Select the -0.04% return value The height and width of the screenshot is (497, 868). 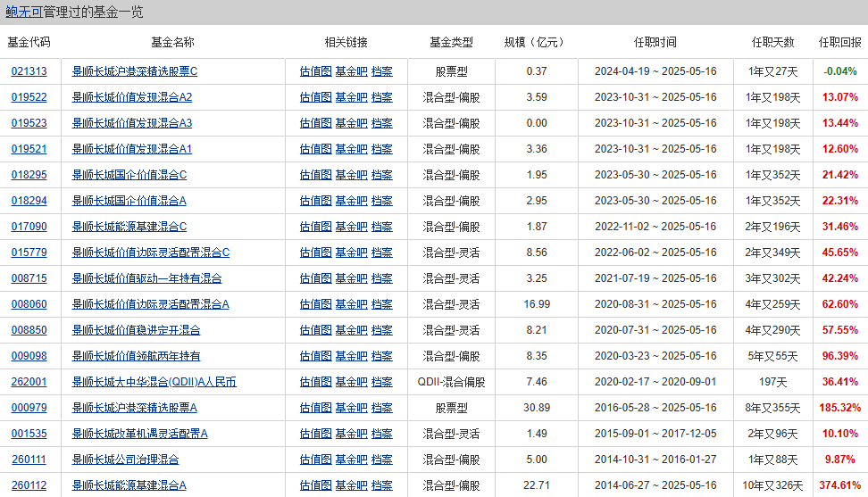(x=839, y=71)
